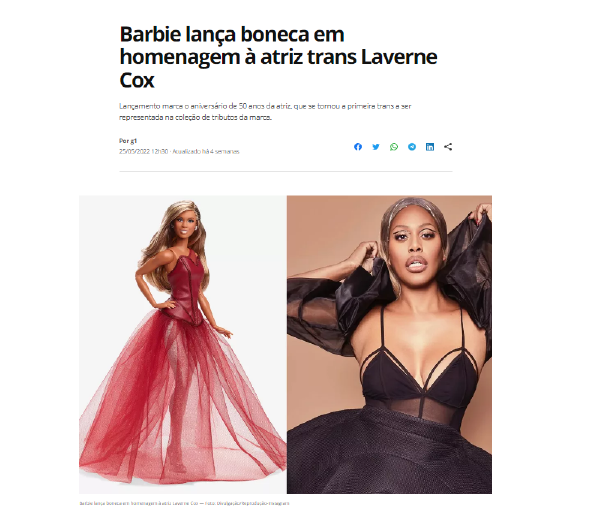The width and height of the screenshot is (598, 528).
Task: Click the black bralette in the portrait
Action: (420, 370)
